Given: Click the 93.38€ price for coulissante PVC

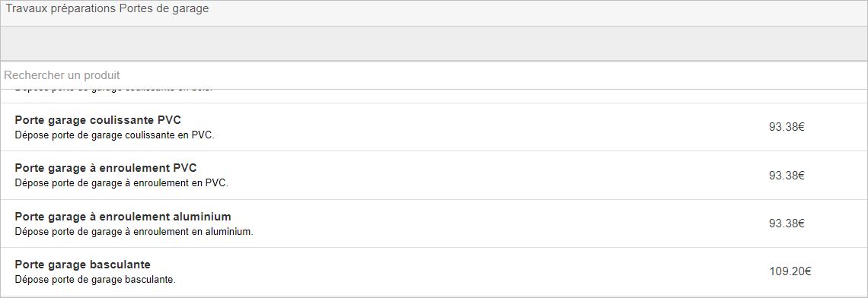Looking at the screenshot, I should (786, 127).
